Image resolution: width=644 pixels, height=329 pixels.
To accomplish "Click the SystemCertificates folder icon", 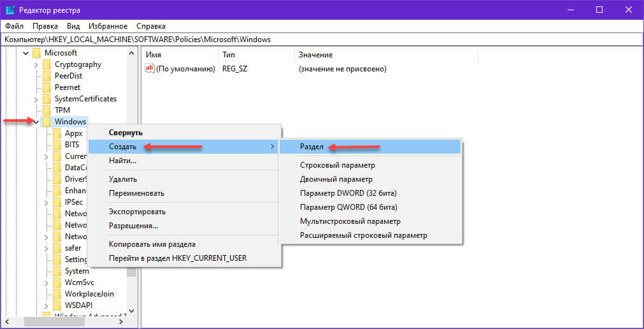I will [47, 99].
